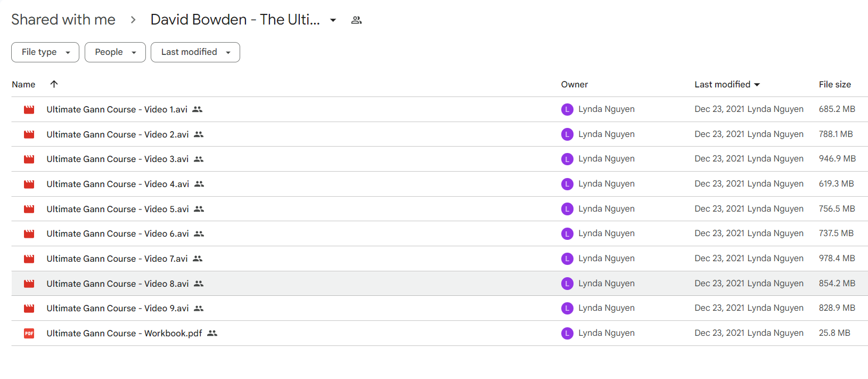This screenshot has height=379, width=868.
Task: Click the File size column header
Action: point(834,84)
